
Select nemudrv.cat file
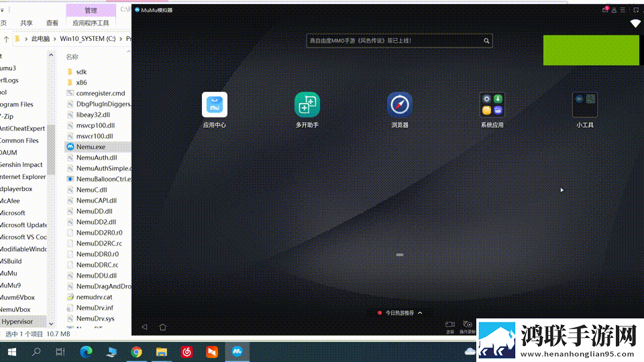tap(94, 297)
